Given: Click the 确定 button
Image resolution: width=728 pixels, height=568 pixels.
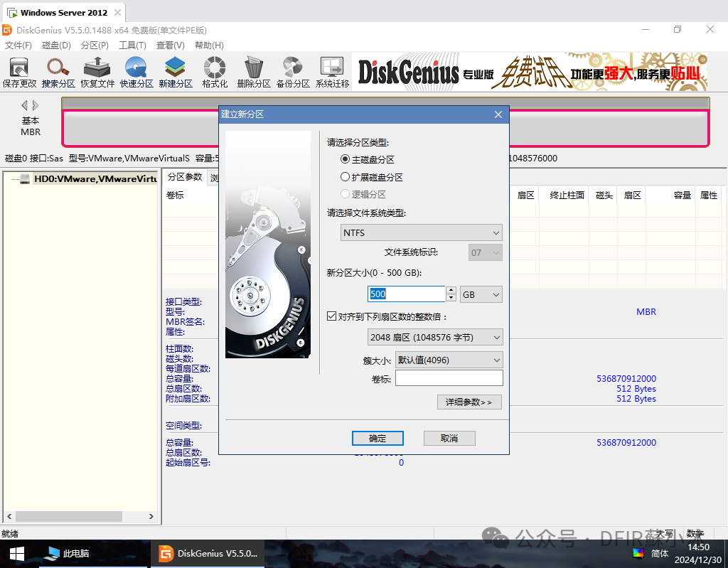Looking at the screenshot, I should [x=378, y=438].
